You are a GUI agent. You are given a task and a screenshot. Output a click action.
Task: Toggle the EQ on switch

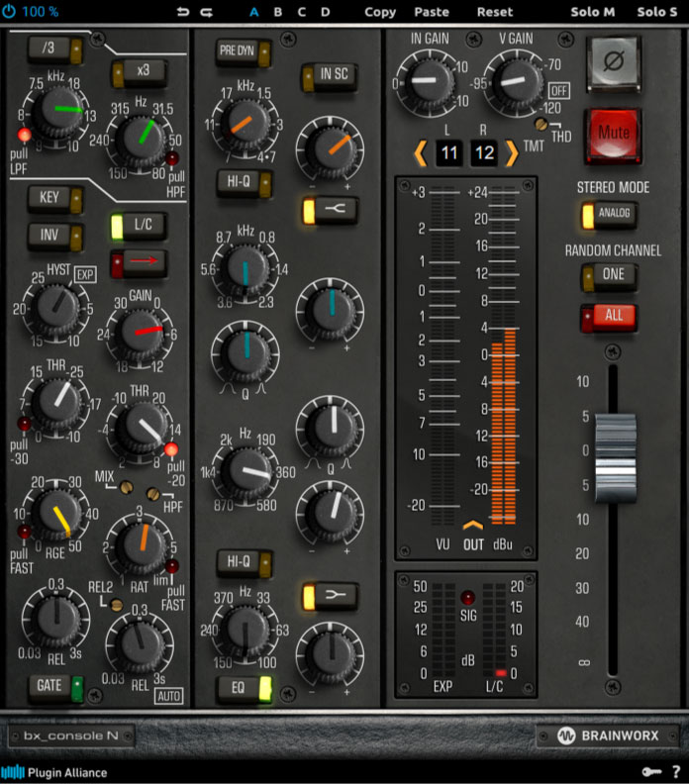click(245, 689)
